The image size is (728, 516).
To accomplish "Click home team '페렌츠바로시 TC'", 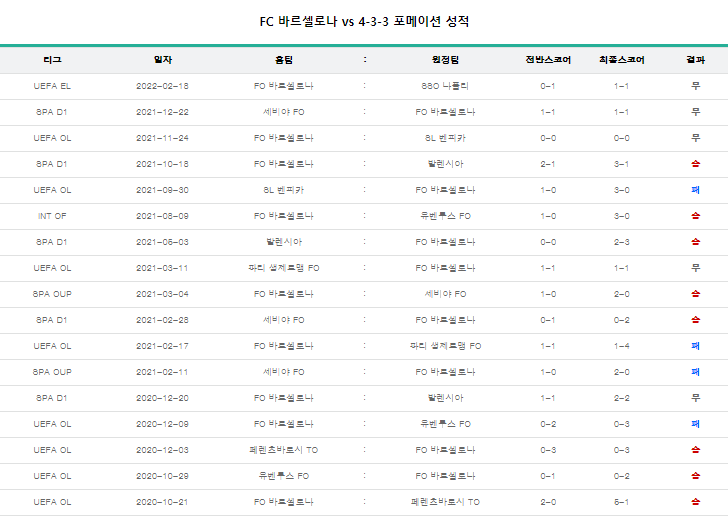I will [283, 450].
